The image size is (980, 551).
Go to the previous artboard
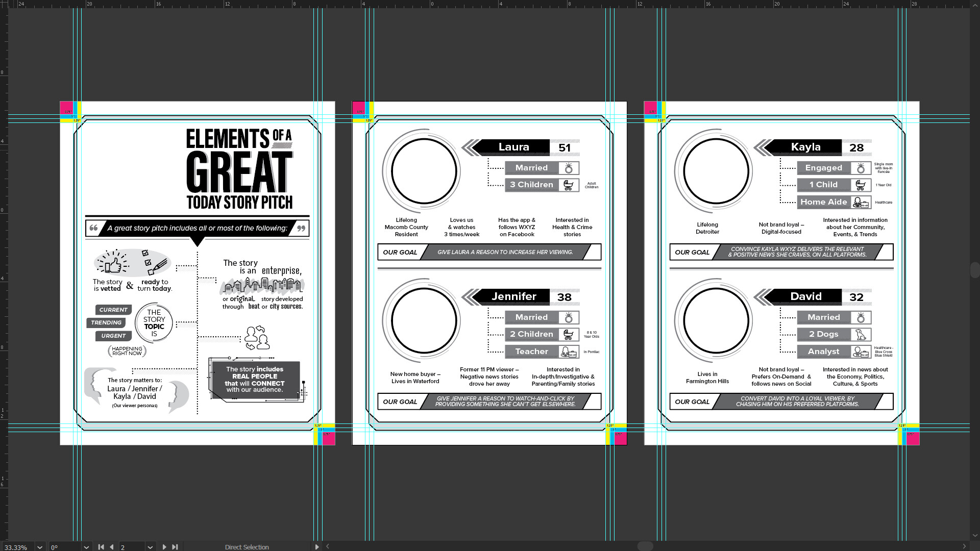(112, 547)
